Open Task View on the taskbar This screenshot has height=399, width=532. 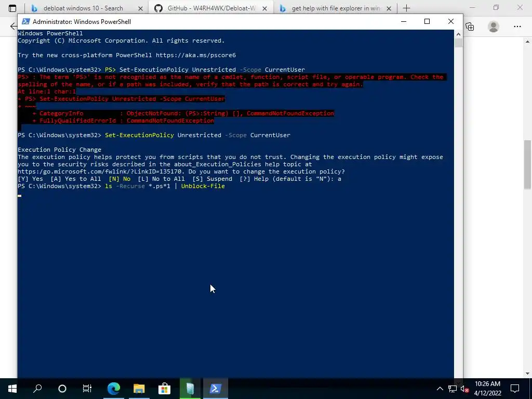[87, 389]
